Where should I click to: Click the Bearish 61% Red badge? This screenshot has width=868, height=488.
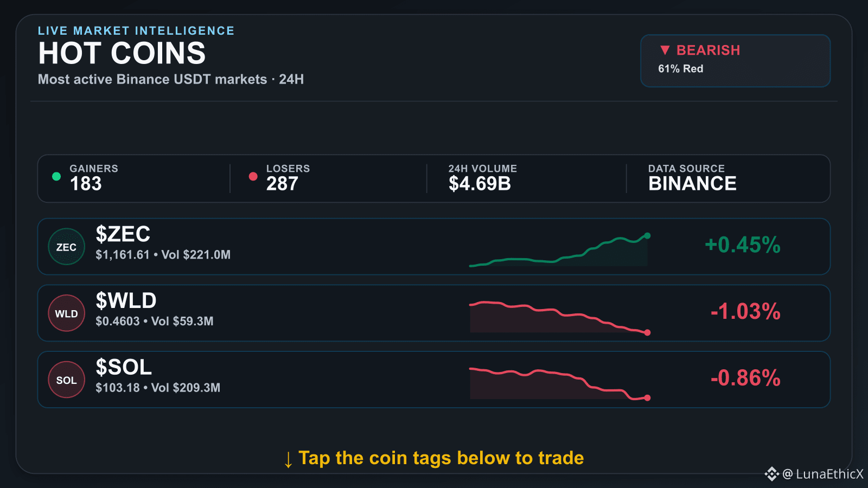coord(736,61)
